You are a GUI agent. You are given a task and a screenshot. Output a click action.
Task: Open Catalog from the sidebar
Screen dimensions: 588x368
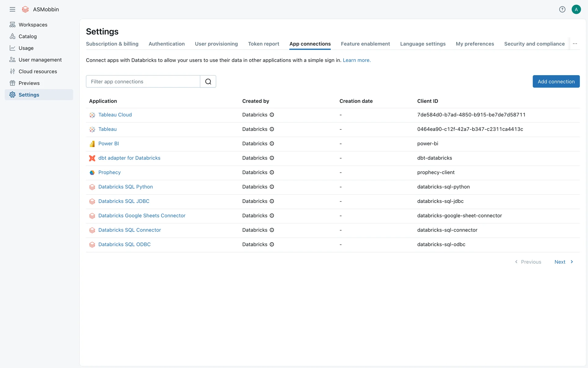click(28, 36)
